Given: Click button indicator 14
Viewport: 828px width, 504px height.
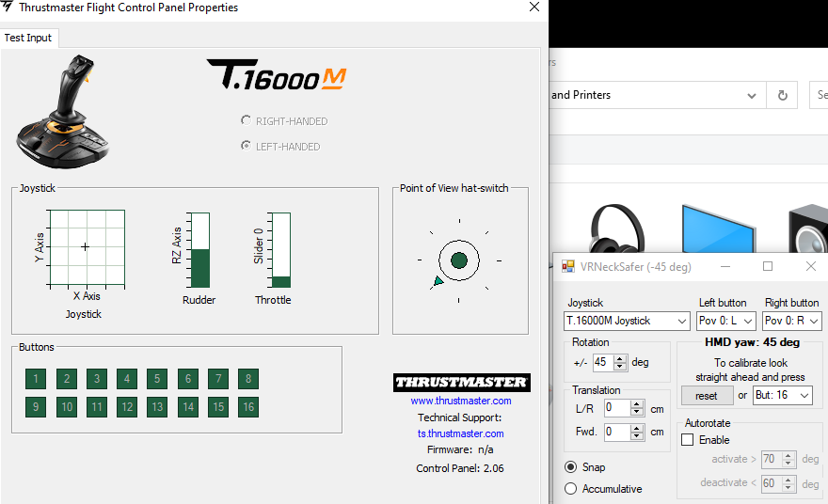Looking at the screenshot, I should coord(188,407).
